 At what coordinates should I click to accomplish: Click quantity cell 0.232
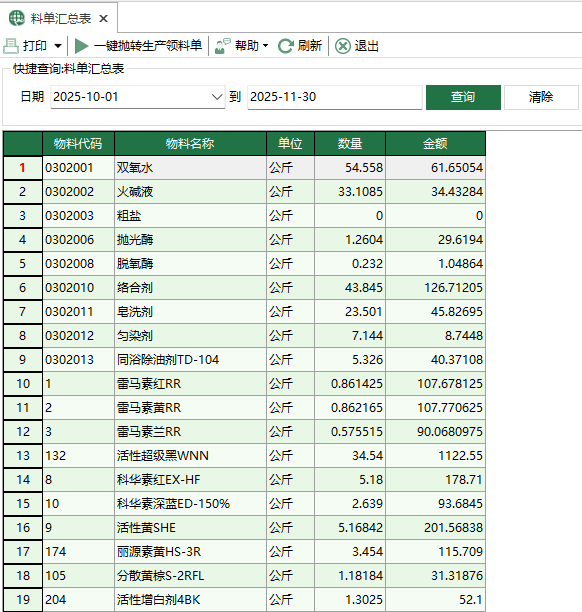click(x=350, y=264)
